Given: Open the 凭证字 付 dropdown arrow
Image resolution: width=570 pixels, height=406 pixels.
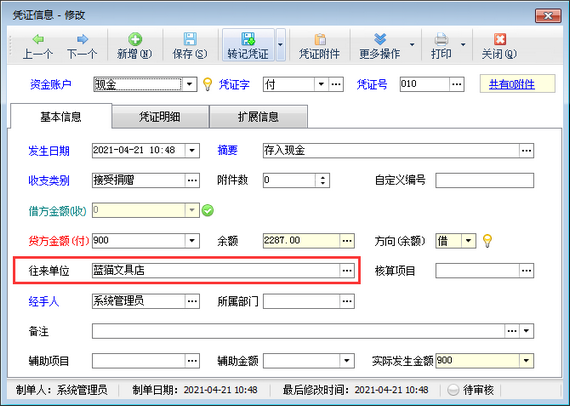Looking at the screenshot, I should point(321,84).
